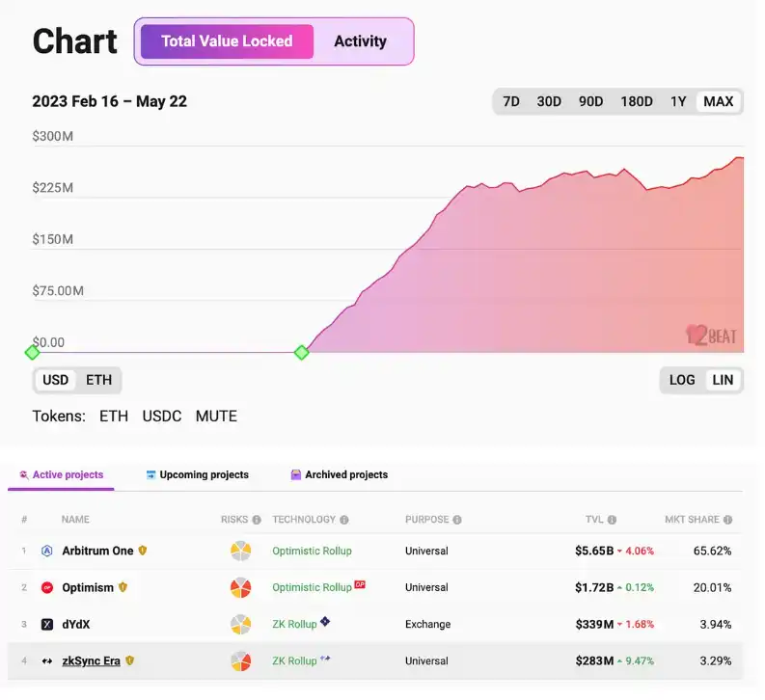Viewport: 765px width, 700px height.
Task: Open dYdX risk pie chart
Action: tap(240, 625)
